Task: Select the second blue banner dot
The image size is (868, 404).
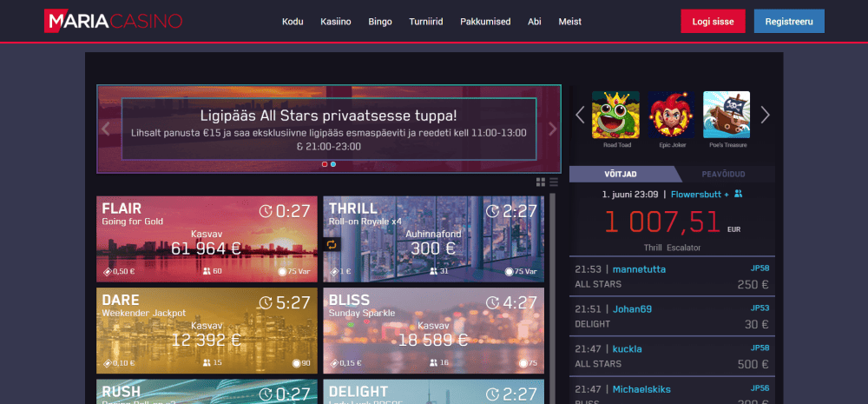Action: [332, 164]
